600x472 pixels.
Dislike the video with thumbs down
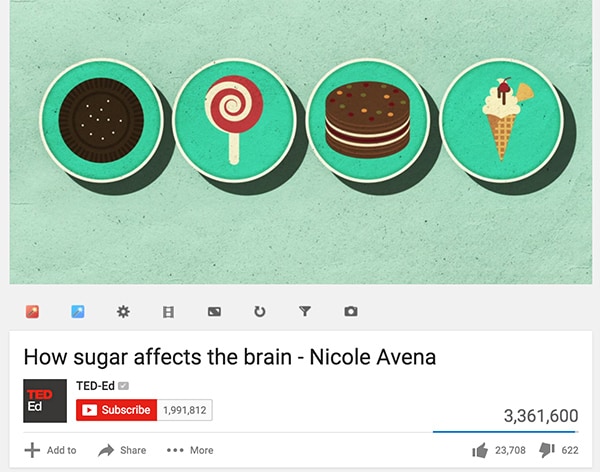(547, 450)
